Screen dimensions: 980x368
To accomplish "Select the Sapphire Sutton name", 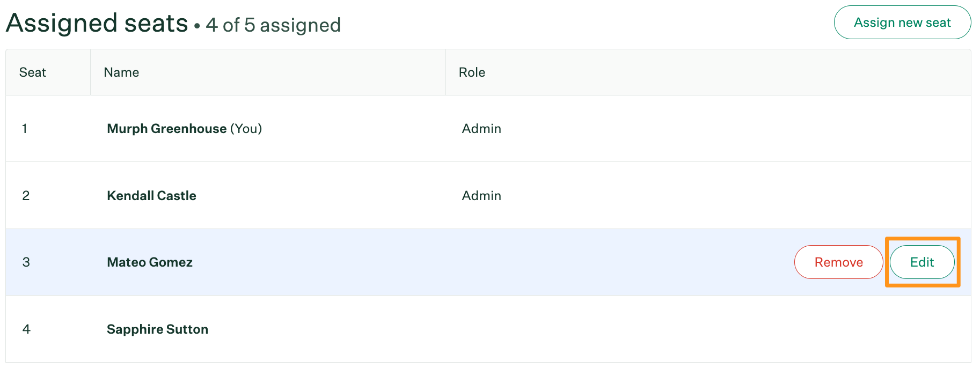I will pyautogui.click(x=157, y=329).
